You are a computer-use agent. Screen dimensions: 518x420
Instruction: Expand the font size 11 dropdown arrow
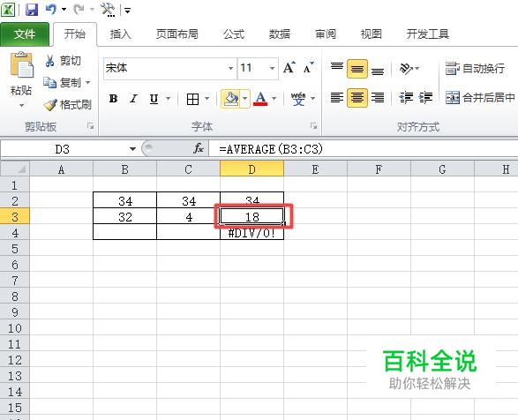[x=272, y=69]
